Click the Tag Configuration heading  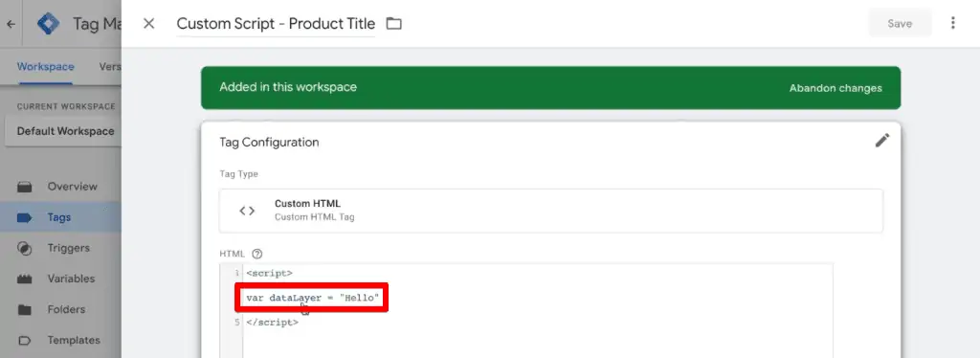pos(269,142)
